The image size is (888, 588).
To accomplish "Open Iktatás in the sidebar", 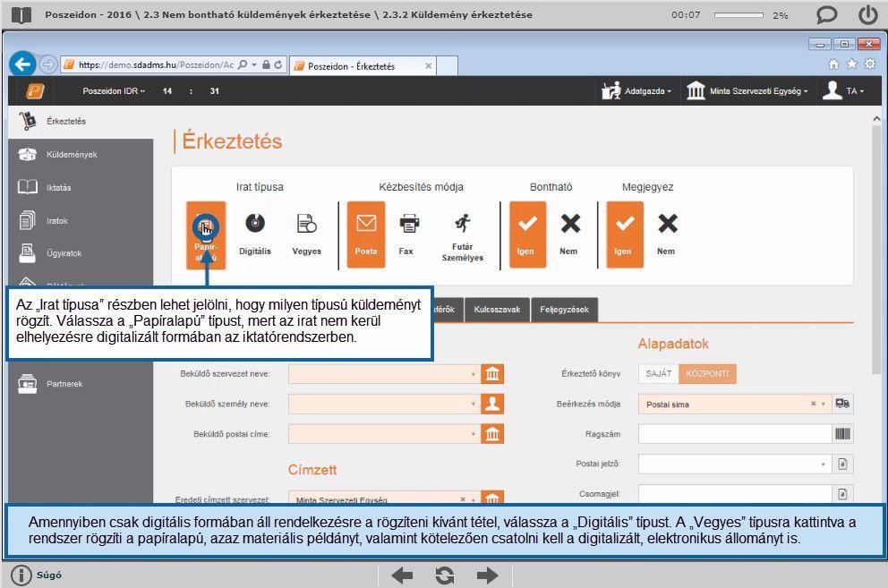I will click(81, 188).
